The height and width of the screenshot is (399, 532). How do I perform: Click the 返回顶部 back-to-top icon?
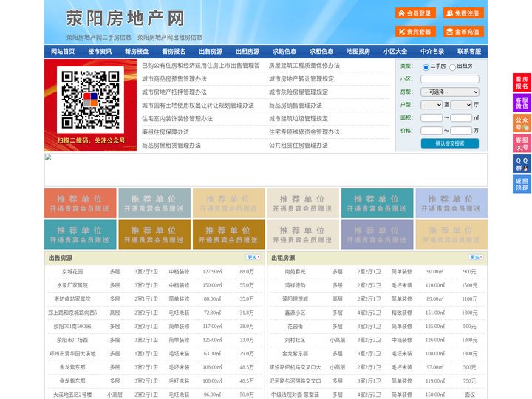click(522, 184)
